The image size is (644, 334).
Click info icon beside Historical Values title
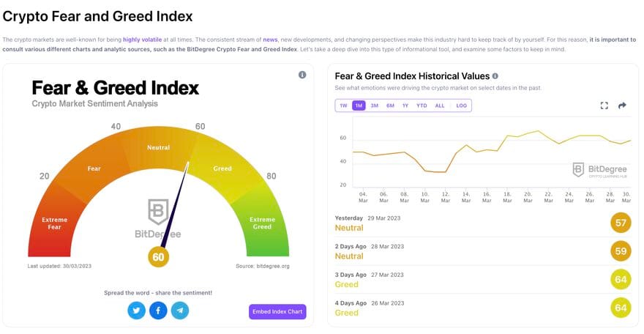coord(495,76)
